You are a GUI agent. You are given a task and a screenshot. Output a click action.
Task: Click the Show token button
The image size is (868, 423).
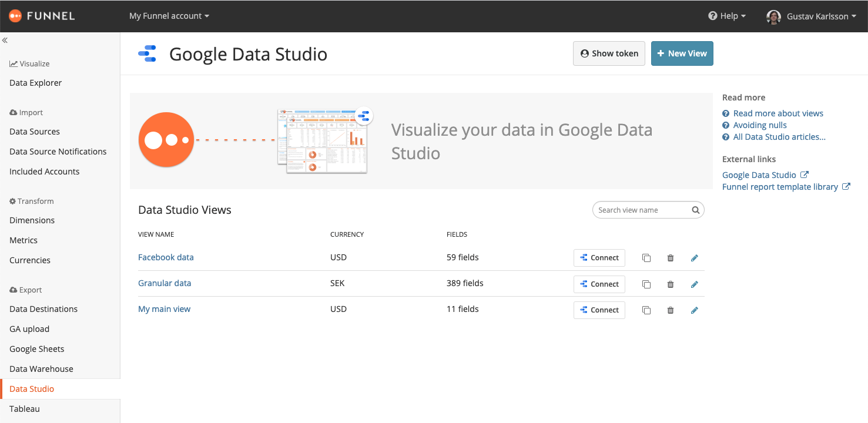(x=609, y=53)
